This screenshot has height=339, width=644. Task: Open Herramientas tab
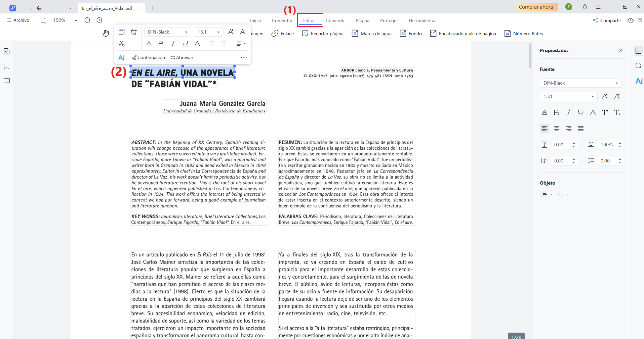[x=422, y=20]
